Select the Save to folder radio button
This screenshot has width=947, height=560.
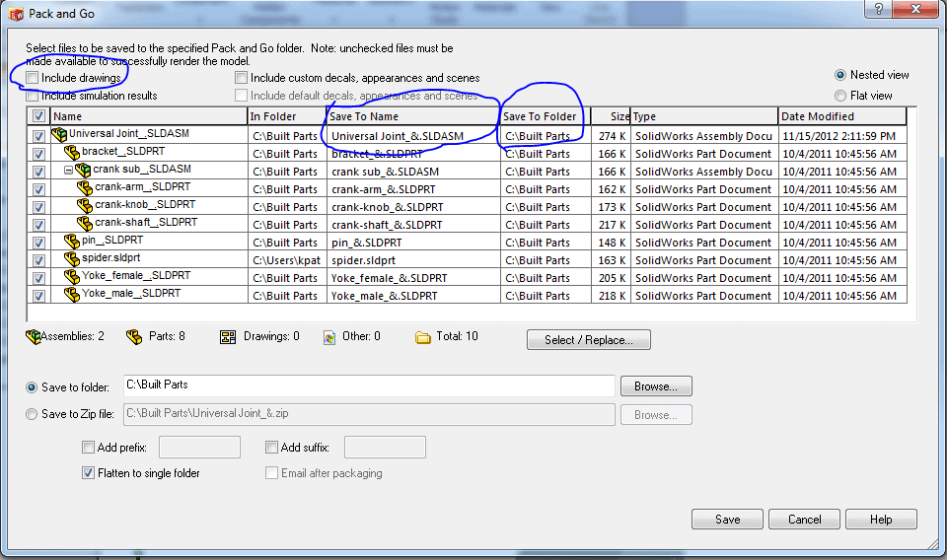pyautogui.click(x=32, y=387)
